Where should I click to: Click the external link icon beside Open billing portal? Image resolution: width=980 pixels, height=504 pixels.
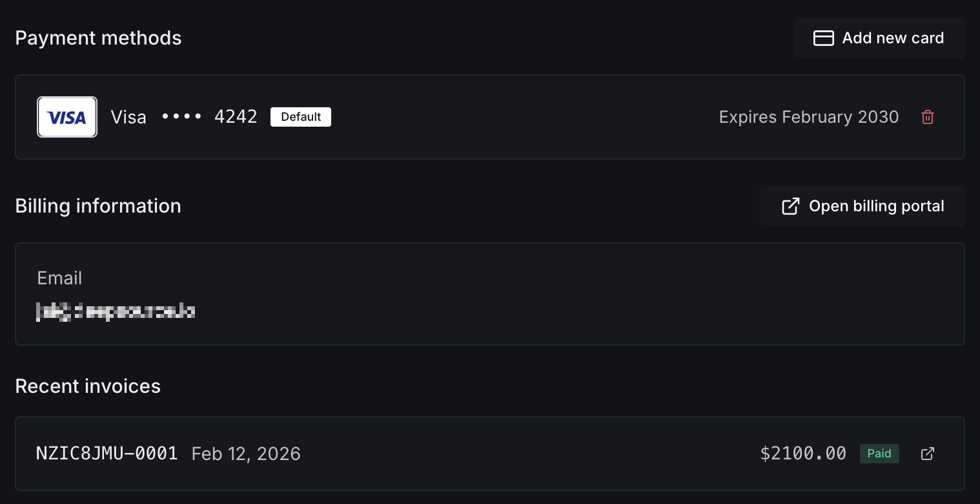click(x=790, y=206)
